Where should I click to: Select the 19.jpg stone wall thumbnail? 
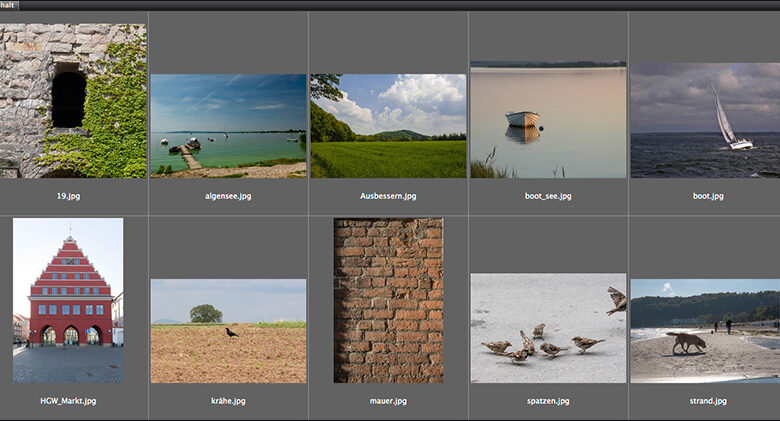pos(73,101)
